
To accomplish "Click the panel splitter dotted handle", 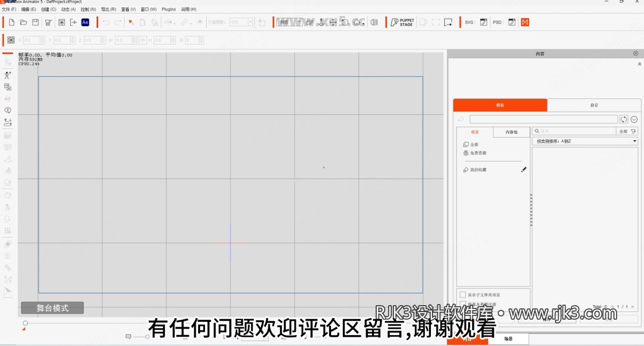I will tap(531, 210).
